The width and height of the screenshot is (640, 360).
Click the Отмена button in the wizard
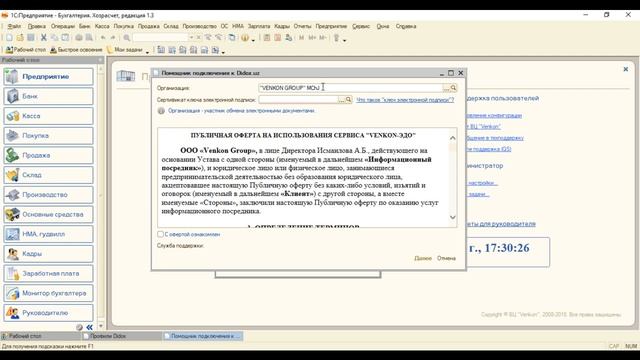[446, 258]
